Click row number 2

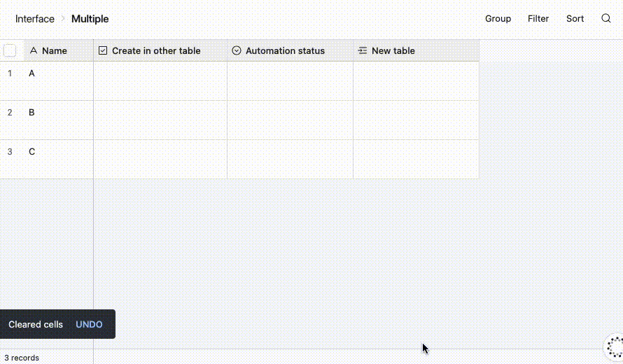click(x=10, y=113)
